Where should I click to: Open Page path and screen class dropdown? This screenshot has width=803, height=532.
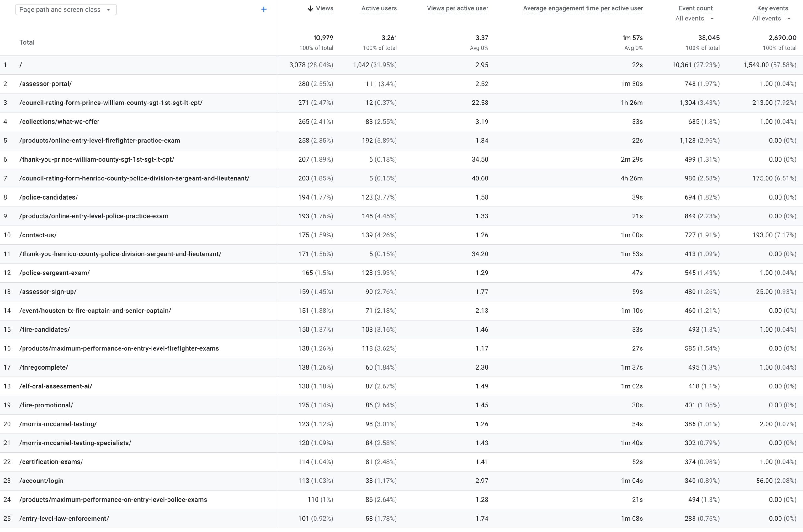click(x=66, y=9)
